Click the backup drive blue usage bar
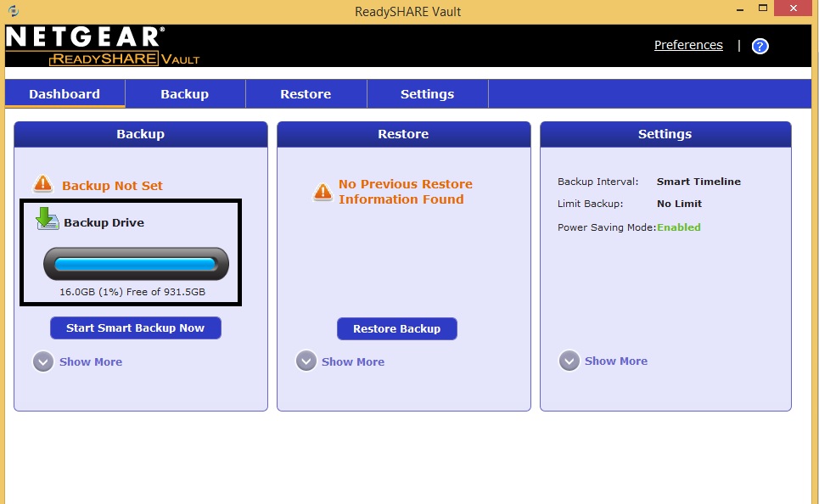Image resolution: width=819 pixels, height=504 pixels. tap(136, 264)
